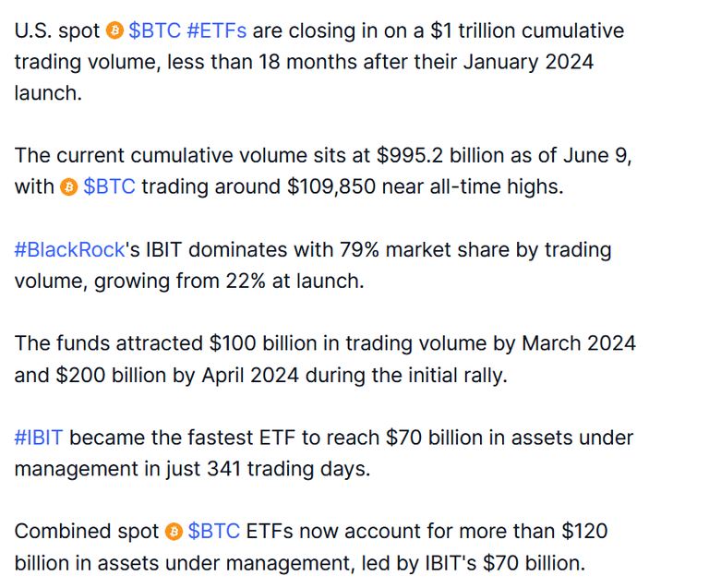
Task: Click the word "launch." ending the first paragraph
Action: pos(48,93)
